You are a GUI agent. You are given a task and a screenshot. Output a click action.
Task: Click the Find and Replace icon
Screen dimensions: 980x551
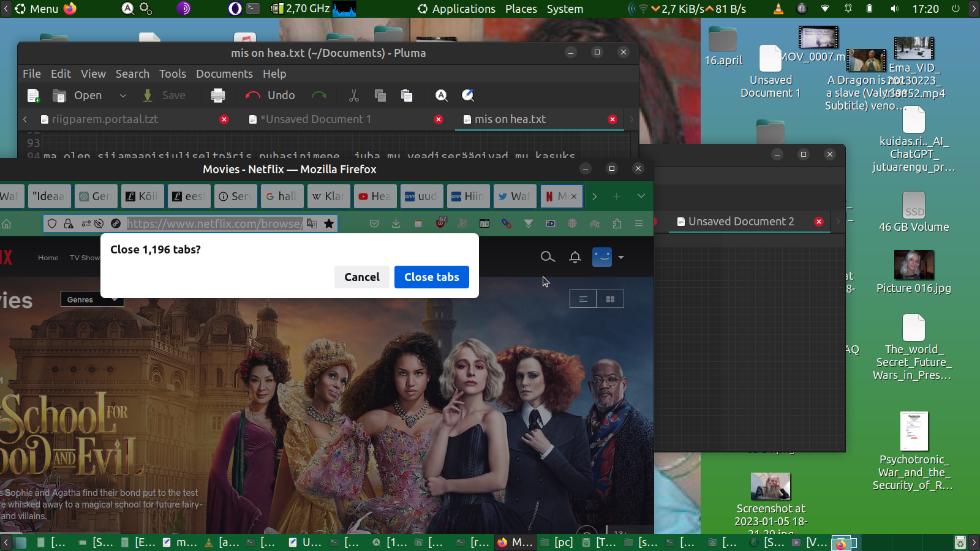pos(468,96)
